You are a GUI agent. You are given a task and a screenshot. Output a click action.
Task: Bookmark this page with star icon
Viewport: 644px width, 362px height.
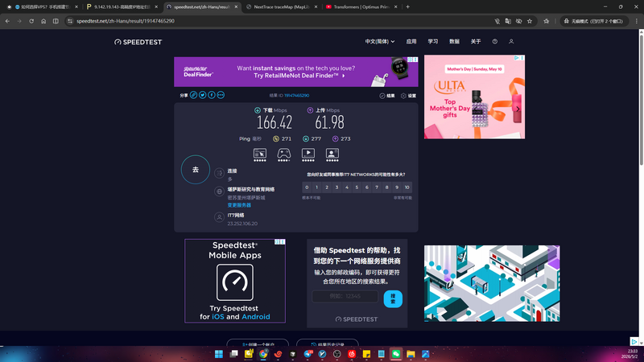[530, 21]
